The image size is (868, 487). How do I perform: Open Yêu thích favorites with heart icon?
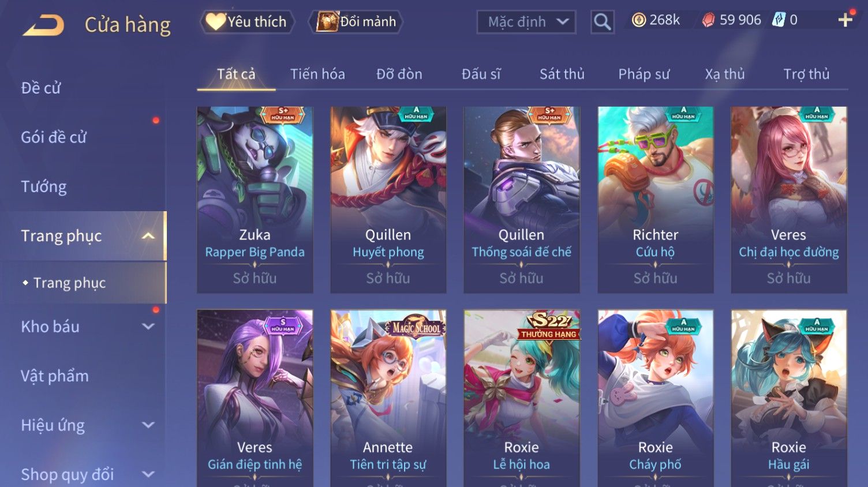click(x=247, y=22)
